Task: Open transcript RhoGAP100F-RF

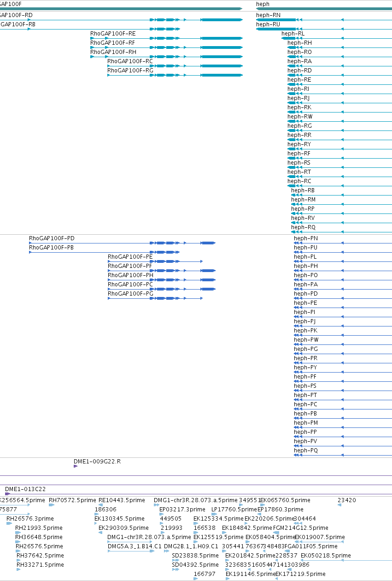Action: (x=113, y=43)
